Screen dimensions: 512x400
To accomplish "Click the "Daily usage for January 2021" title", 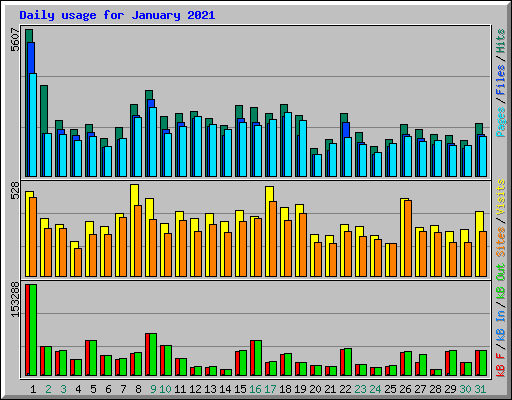I will coord(117,15).
